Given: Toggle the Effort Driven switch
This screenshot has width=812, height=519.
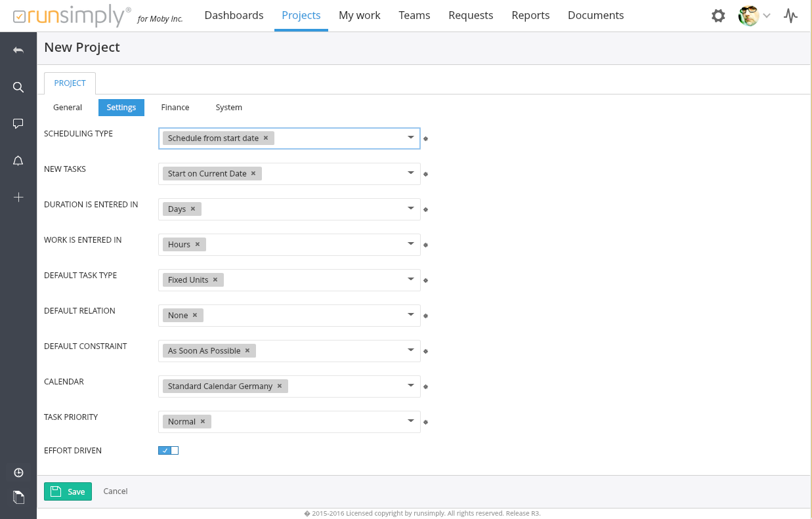Looking at the screenshot, I should click(168, 451).
